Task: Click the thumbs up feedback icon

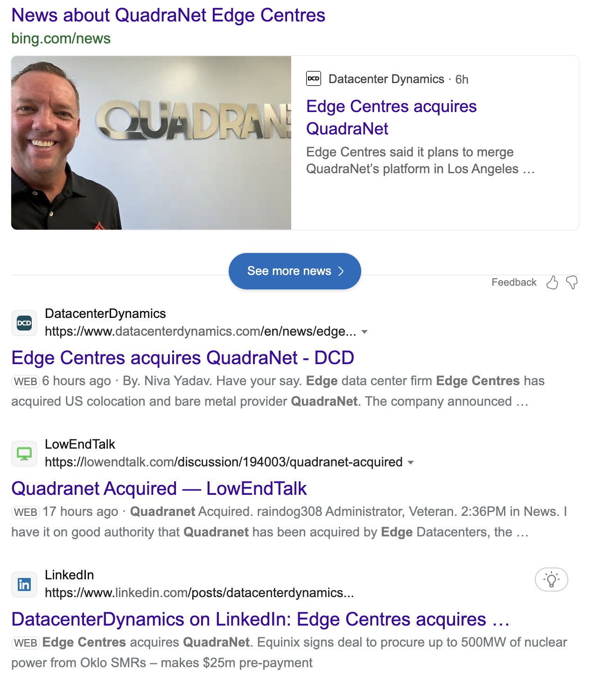Action: [552, 282]
